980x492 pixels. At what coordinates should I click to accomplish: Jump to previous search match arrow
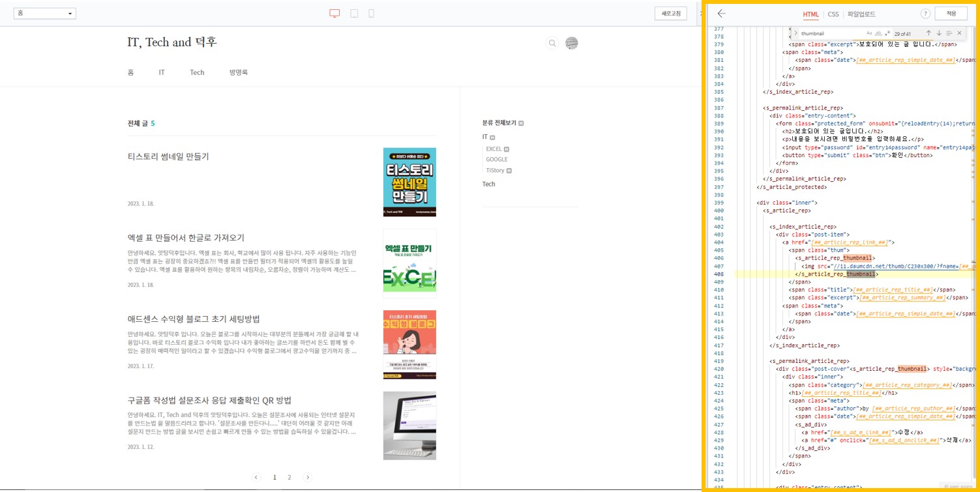pos(928,33)
